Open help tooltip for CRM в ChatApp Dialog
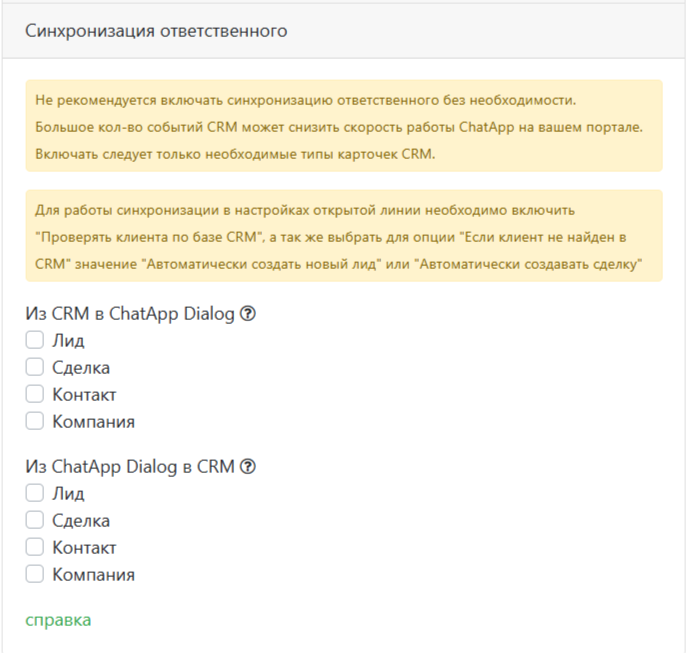The height and width of the screenshot is (653, 686). (x=249, y=314)
